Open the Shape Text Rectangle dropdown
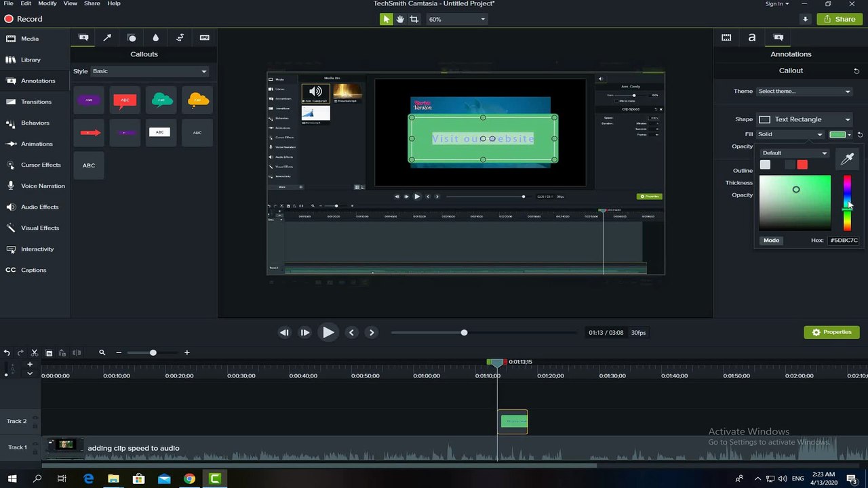 (804, 119)
